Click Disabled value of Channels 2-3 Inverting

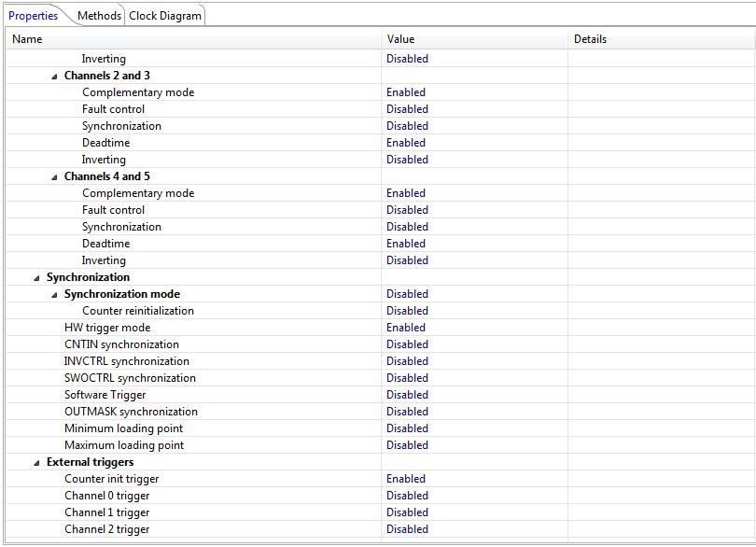coord(408,160)
